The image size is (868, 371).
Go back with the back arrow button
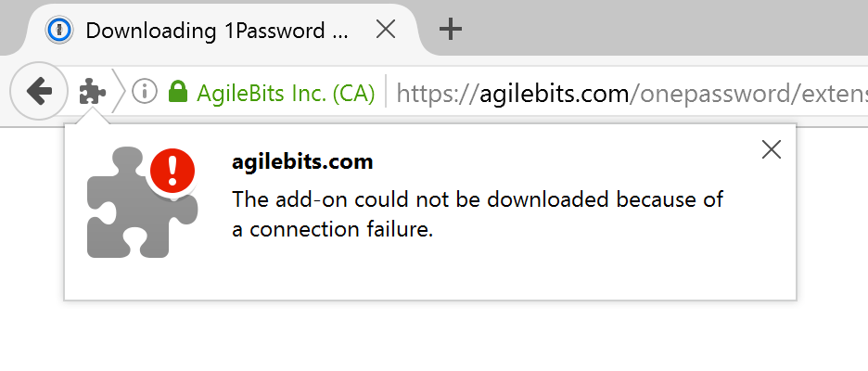39,92
